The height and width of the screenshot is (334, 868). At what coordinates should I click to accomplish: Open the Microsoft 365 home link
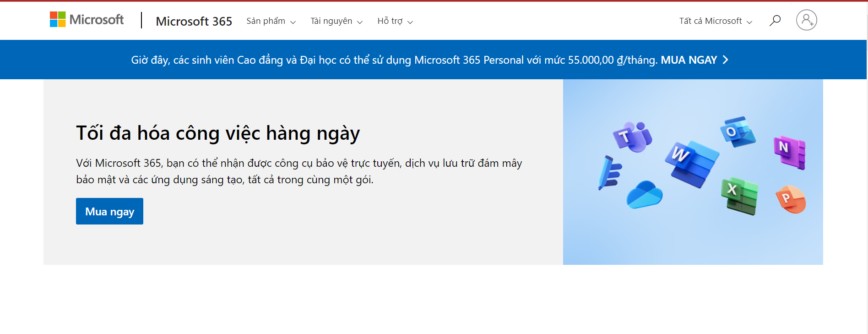coord(194,21)
